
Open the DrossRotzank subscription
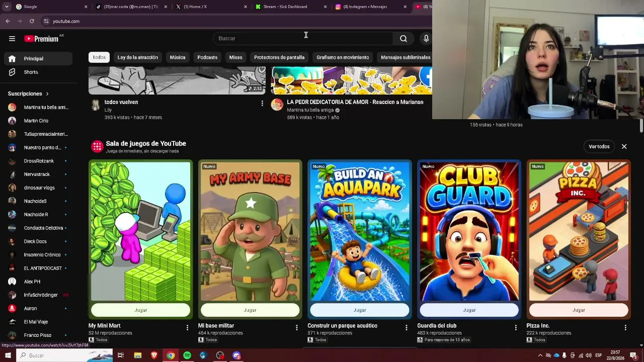38,161
